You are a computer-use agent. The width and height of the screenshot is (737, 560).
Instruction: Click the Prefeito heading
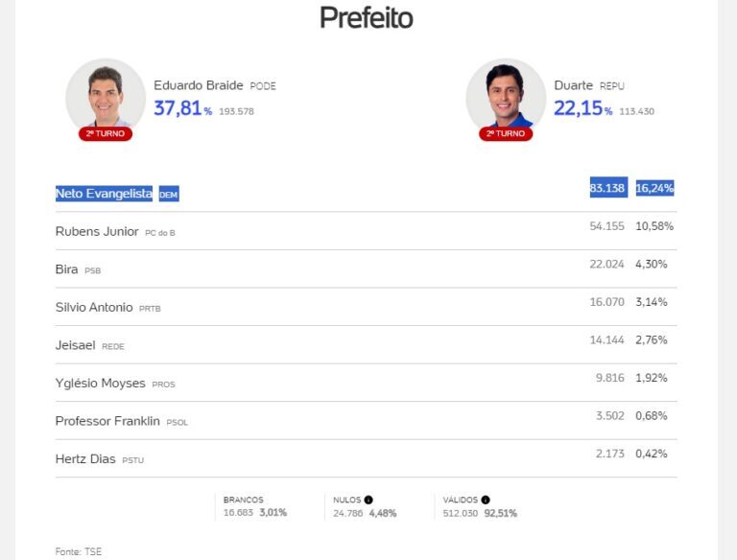coord(366,17)
